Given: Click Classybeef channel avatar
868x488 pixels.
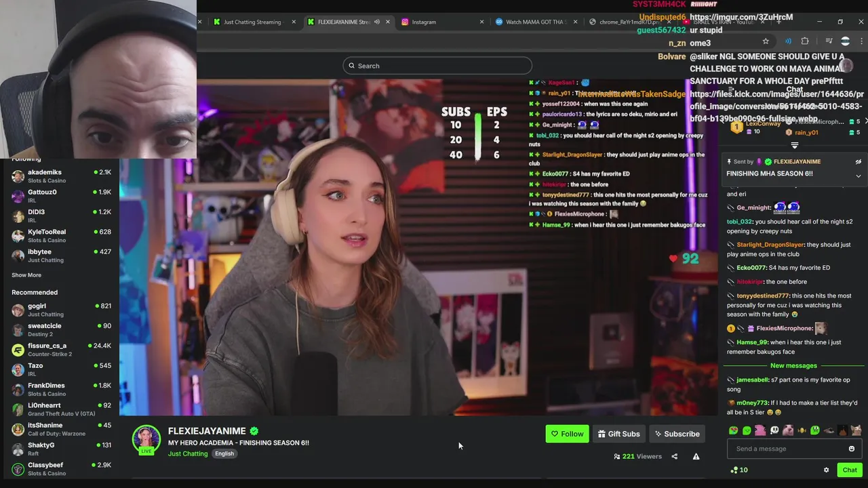Looking at the screenshot, I should (18, 468).
